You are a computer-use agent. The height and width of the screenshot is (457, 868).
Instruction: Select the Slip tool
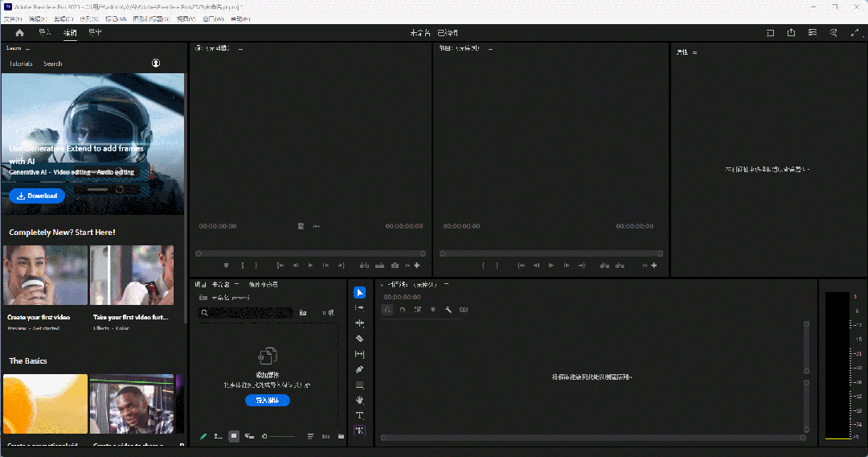coord(359,354)
